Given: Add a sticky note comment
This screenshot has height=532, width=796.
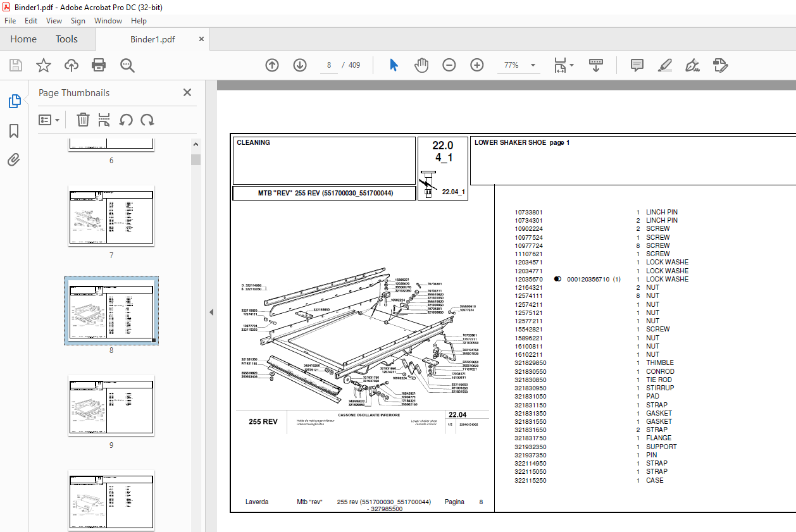Looking at the screenshot, I should [x=637, y=65].
